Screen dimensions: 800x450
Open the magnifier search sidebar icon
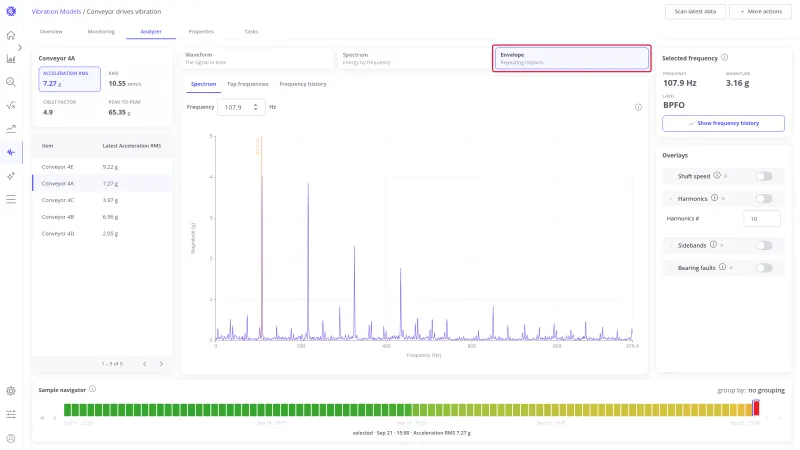click(x=11, y=82)
